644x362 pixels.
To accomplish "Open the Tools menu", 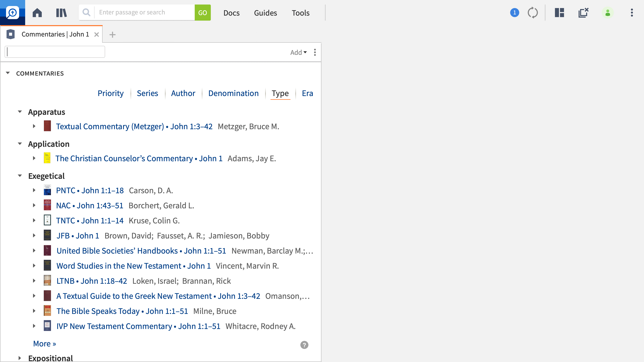I will pyautogui.click(x=301, y=13).
